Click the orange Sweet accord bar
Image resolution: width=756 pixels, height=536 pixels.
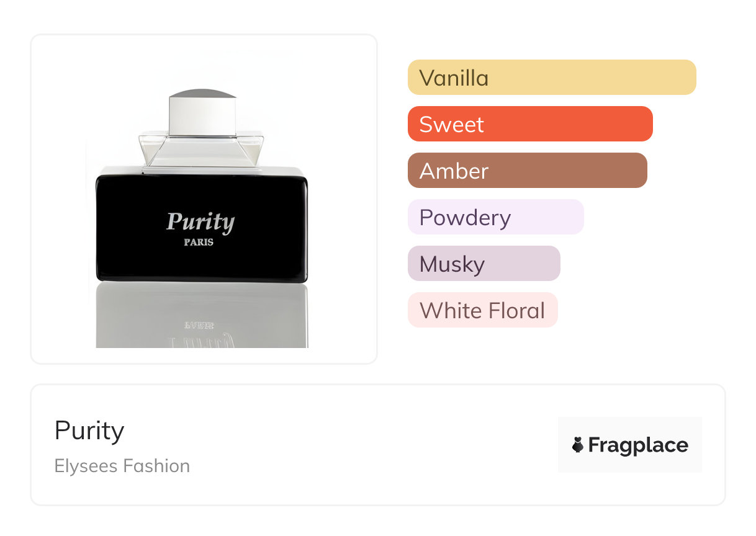[x=529, y=124]
